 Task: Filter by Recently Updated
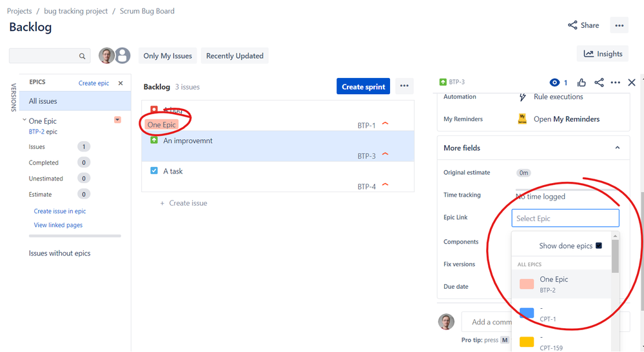coord(235,56)
